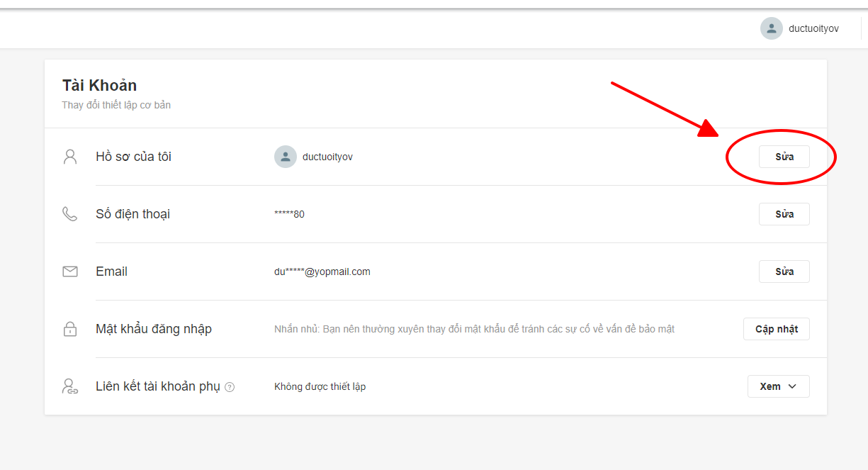Click the chevron arrow inside Xem button
Viewport: 868px width, 470px height.
point(792,386)
